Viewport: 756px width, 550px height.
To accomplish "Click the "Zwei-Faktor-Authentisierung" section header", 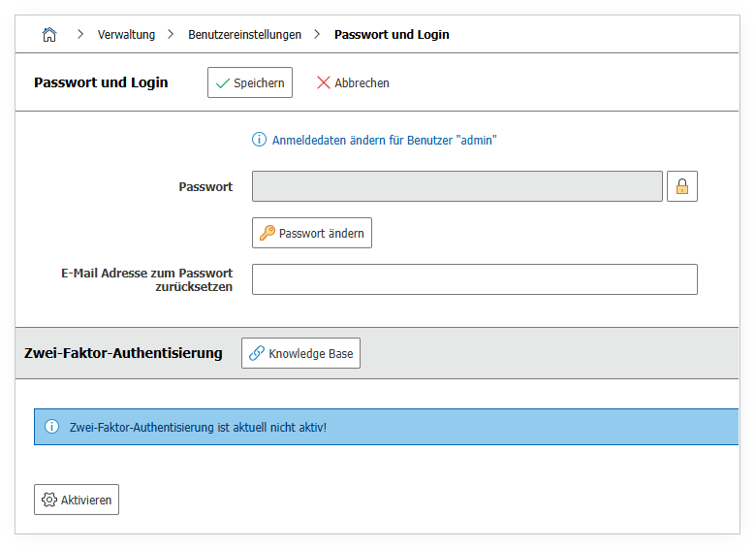I will pos(123,353).
